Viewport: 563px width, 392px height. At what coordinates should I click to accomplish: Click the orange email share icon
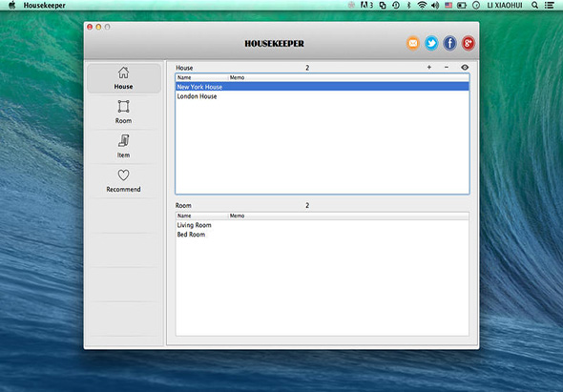pyautogui.click(x=413, y=43)
